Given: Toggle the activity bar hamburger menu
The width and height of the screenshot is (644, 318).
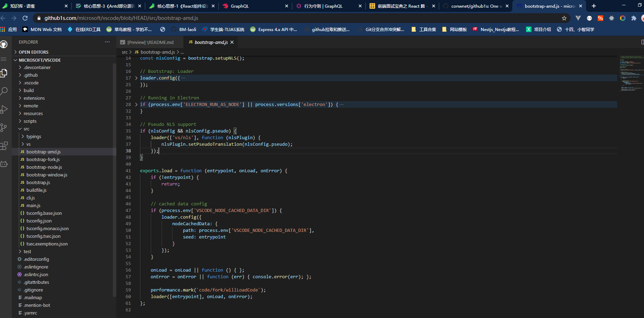Looking at the screenshot, I should click(4, 59).
